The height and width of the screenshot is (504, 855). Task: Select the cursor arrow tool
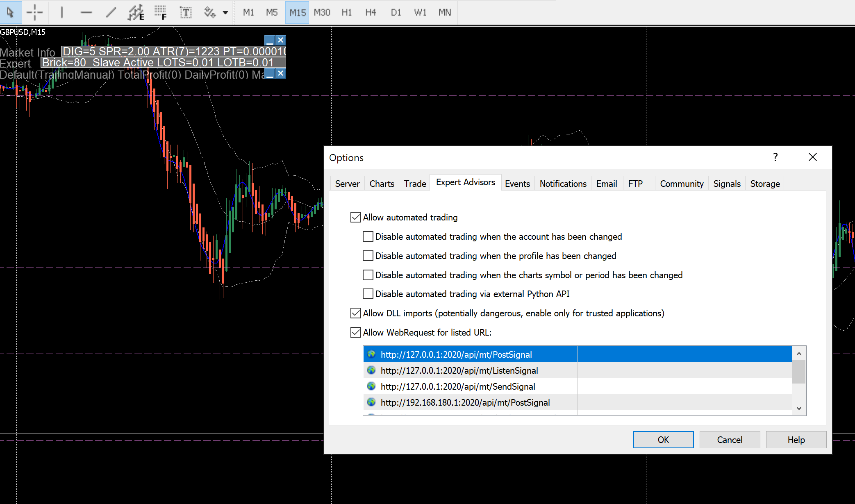point(10,12)
